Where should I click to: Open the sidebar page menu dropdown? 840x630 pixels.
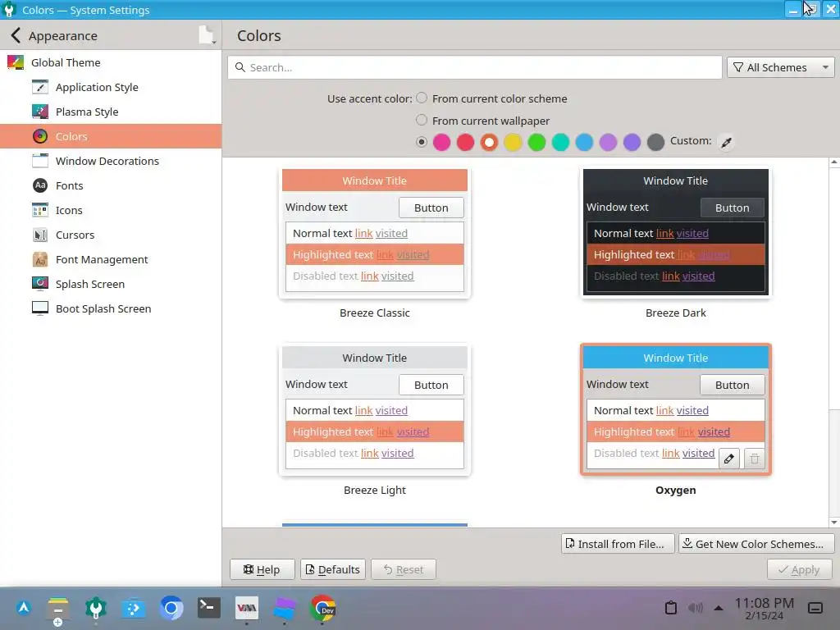tap(208, 36)
